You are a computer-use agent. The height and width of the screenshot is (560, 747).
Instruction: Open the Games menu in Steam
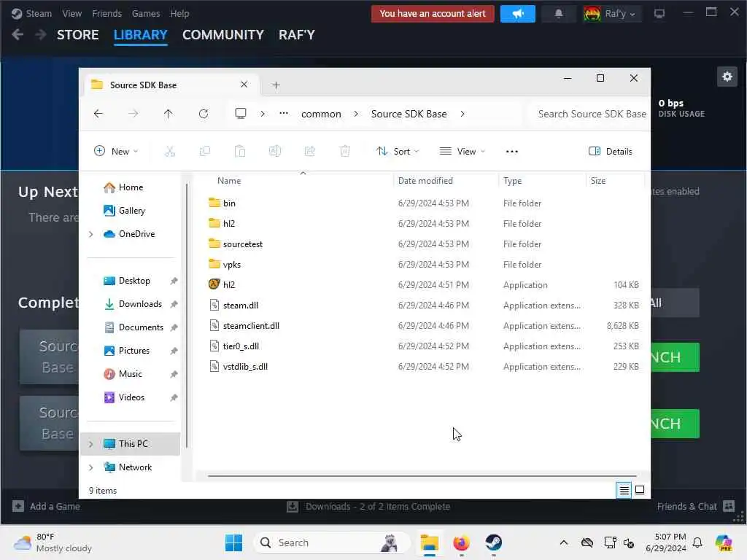146,13
